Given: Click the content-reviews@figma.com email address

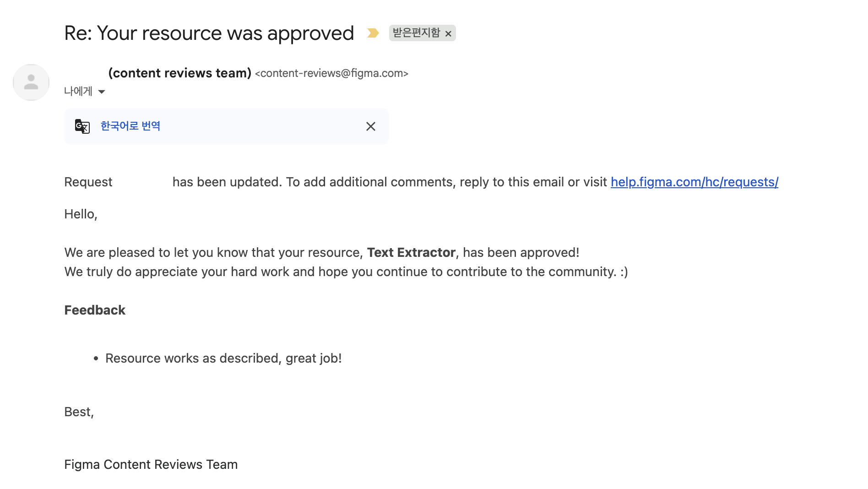Looking at the screenshot, I should click(331, 73).
